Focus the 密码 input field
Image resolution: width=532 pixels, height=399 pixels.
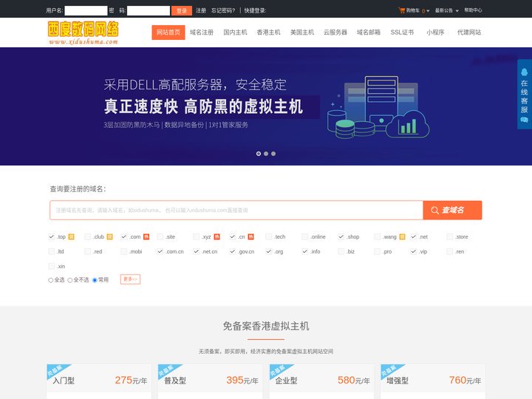tap(149, 10)
